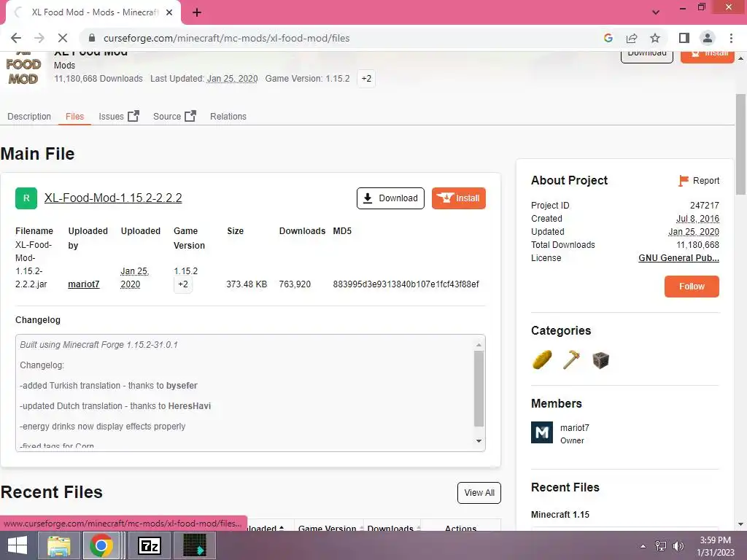
Task: Report this project
Action: coord(699,181)
